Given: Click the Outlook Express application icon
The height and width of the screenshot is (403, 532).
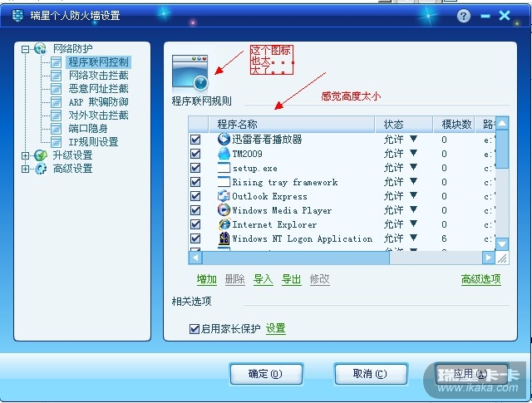Looking at the screenshot, I should coord(224,196).
